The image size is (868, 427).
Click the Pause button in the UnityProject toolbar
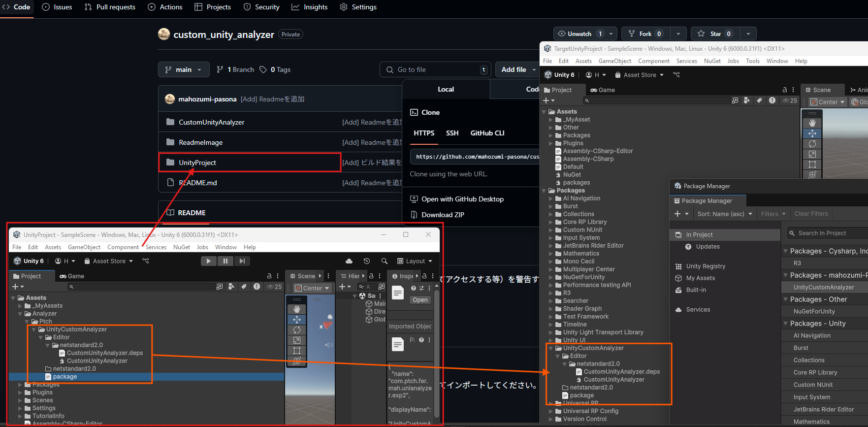click(225, 261)
